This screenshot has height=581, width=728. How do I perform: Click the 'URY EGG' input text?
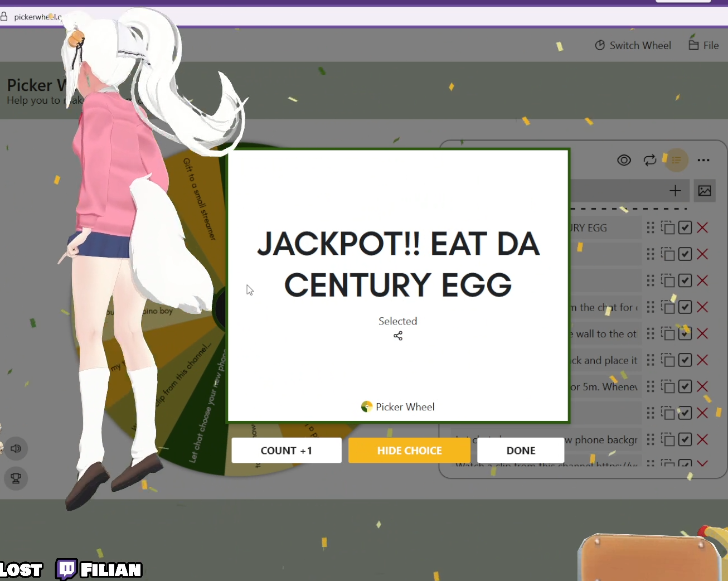coord(605,227)
